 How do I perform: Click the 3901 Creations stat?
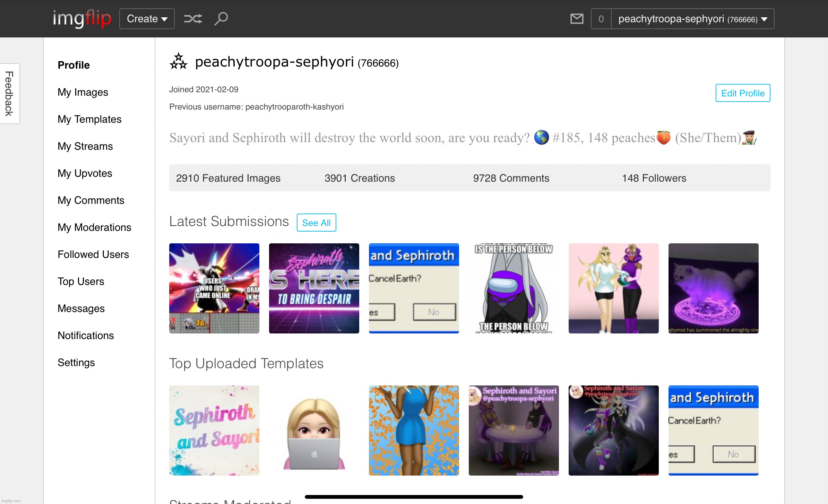pos(360,178)
